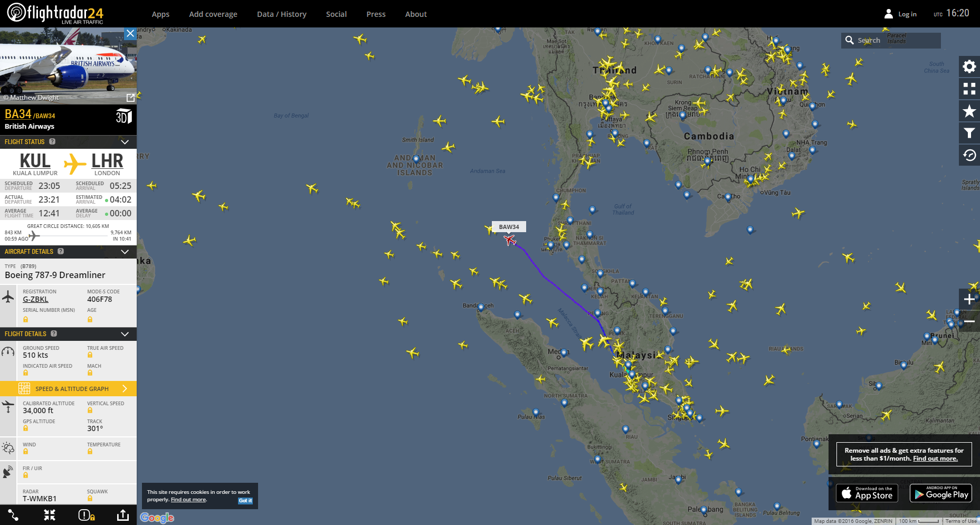Open the Add coverage menu
980x525 pixels.
(213, 14)
